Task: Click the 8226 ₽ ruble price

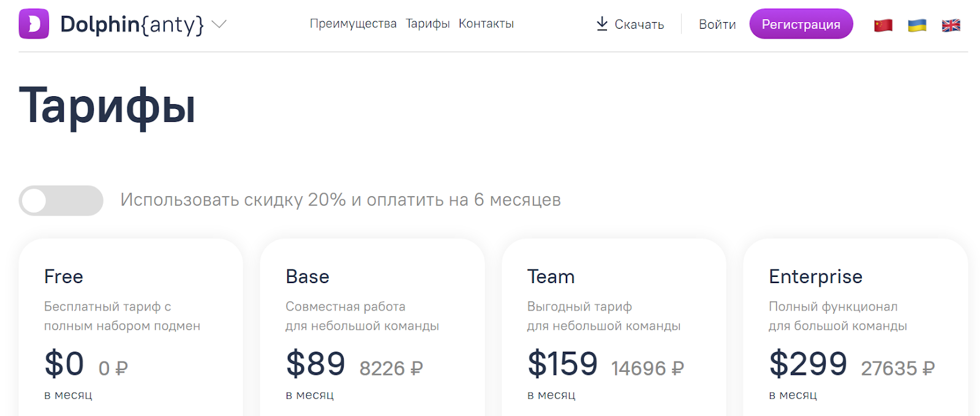Action: (x=391, y=368)
